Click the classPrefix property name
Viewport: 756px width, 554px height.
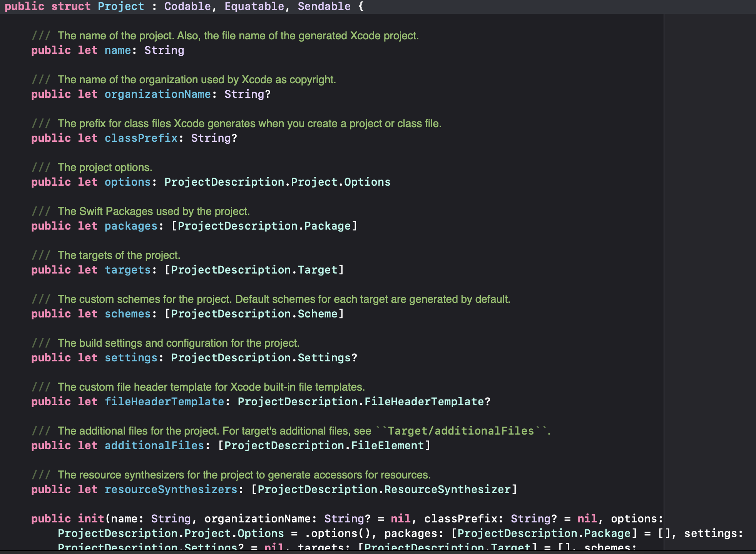[x=141, y=138]
